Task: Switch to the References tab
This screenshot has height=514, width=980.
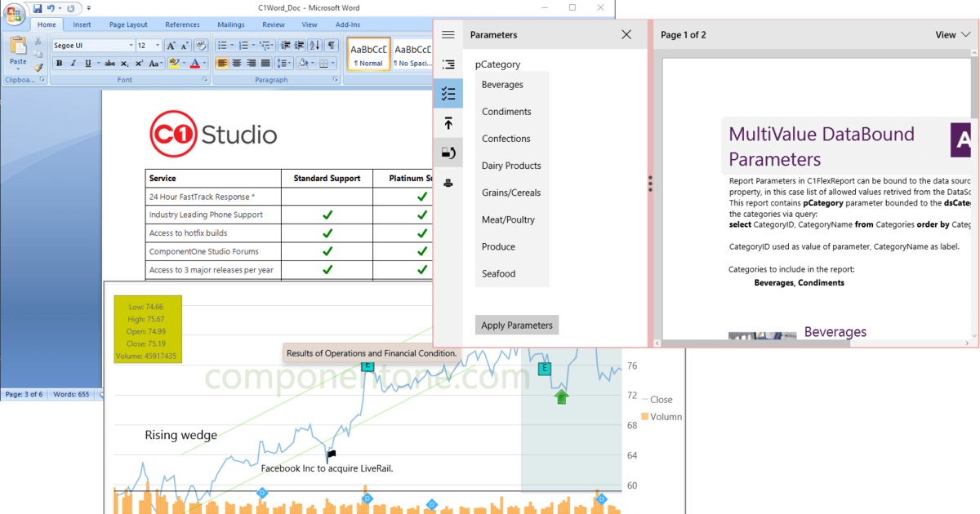Action: tap(182, 24)
